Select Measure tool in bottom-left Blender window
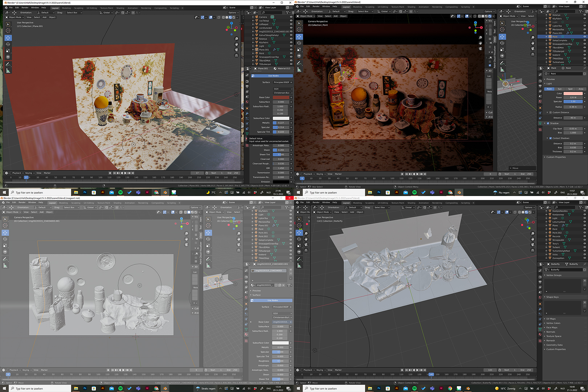 [x=5, y=266]
